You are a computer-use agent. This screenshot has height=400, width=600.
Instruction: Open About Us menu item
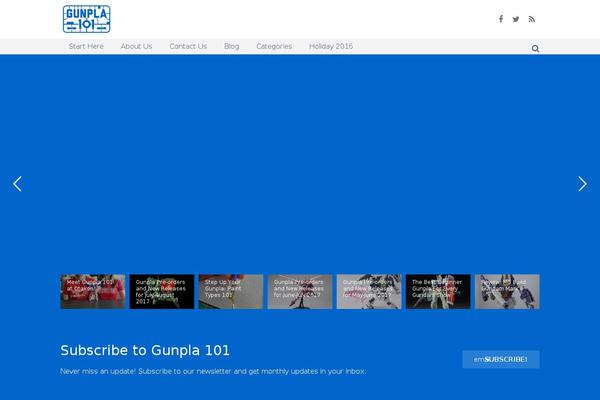click(136, 46)
